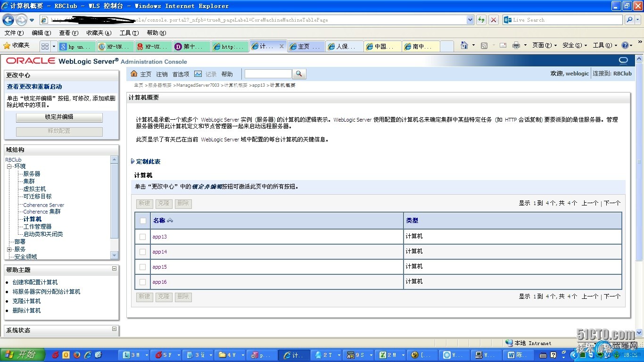The width and height of the screenshot is (644, 362).
Task: Sort the table by 名称 column arrow
Action: tap(170, 221)
